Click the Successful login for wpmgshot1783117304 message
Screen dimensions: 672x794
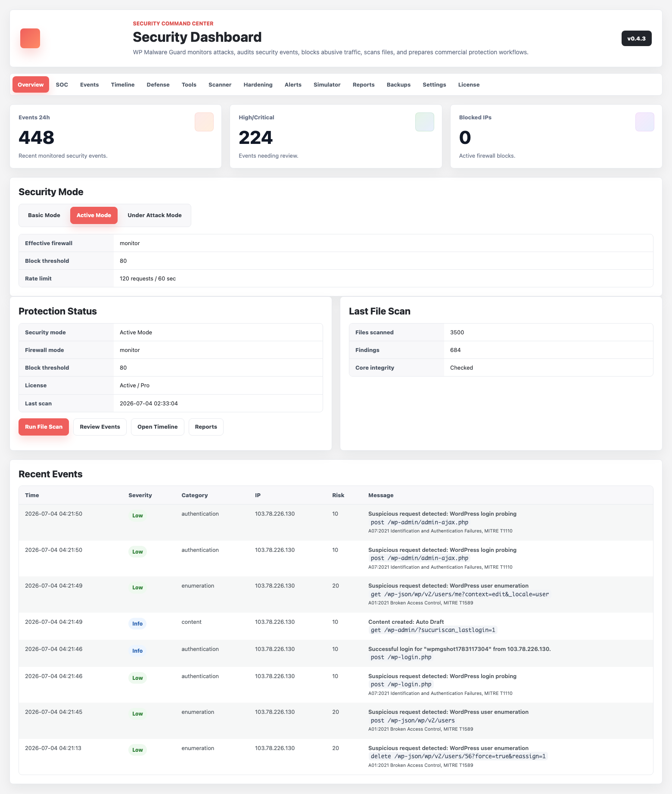coord(460,649)
